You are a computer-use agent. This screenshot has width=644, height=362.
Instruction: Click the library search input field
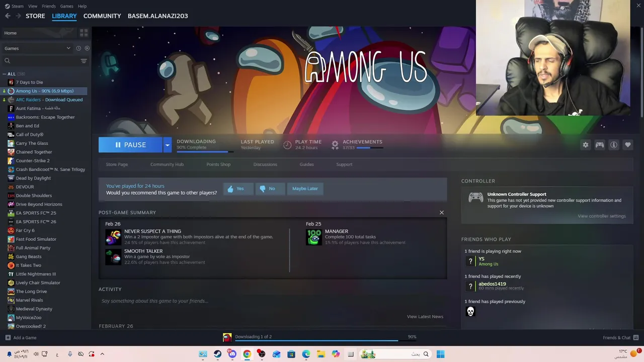(44, 61)
